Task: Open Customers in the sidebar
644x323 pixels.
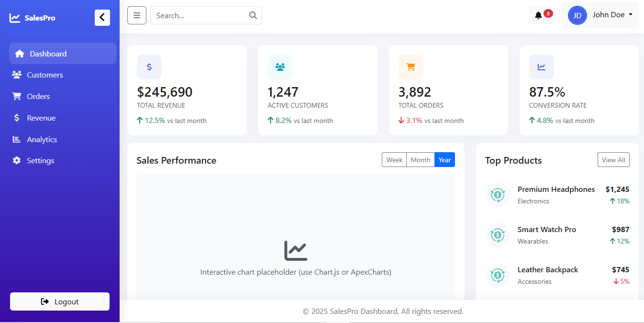Action: [x=44, y=75]
